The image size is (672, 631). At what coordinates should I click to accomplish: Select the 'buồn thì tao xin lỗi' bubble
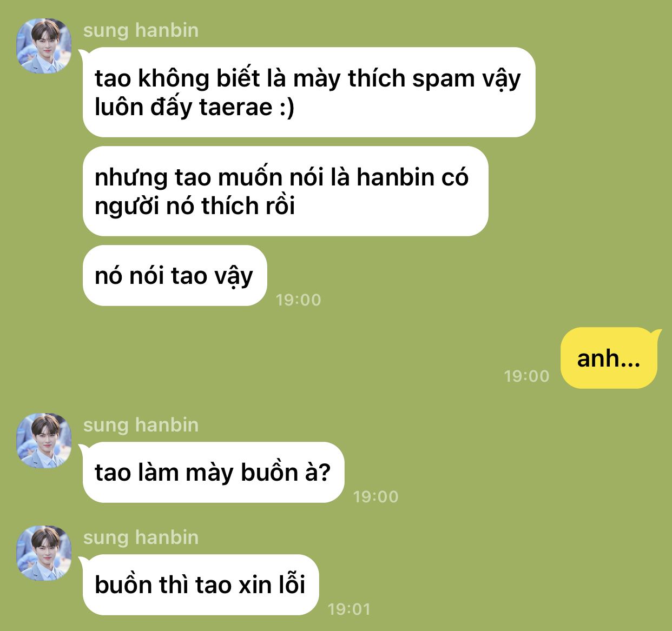[201, 585]
